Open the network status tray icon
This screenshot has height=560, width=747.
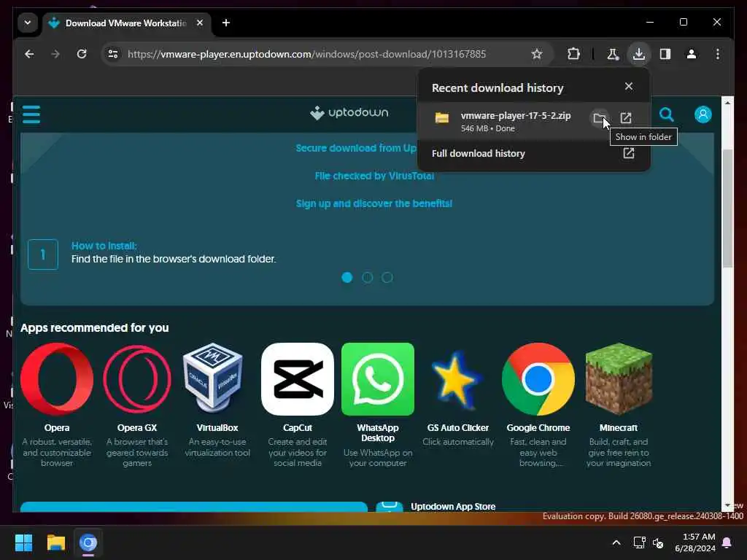pyautogui.click(x=639, y=542)
